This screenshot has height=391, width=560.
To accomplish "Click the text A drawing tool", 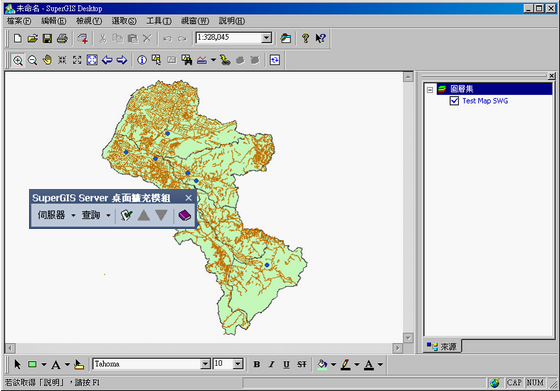I will [x=56, y=365].
